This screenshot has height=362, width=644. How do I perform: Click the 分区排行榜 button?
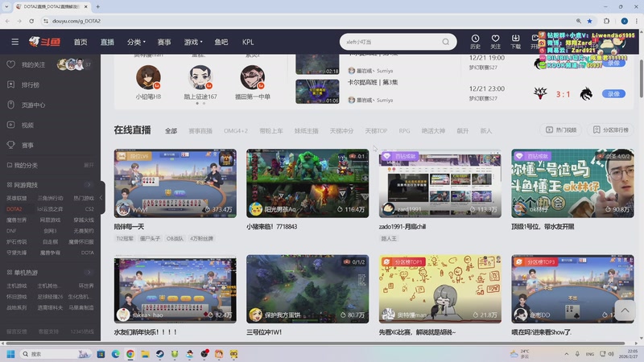(610, 130)
